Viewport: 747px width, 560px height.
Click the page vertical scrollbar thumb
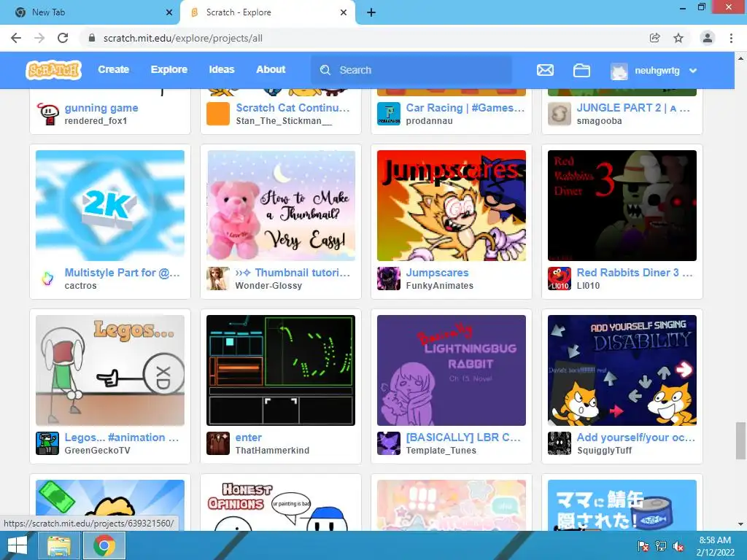pos(740,440)
